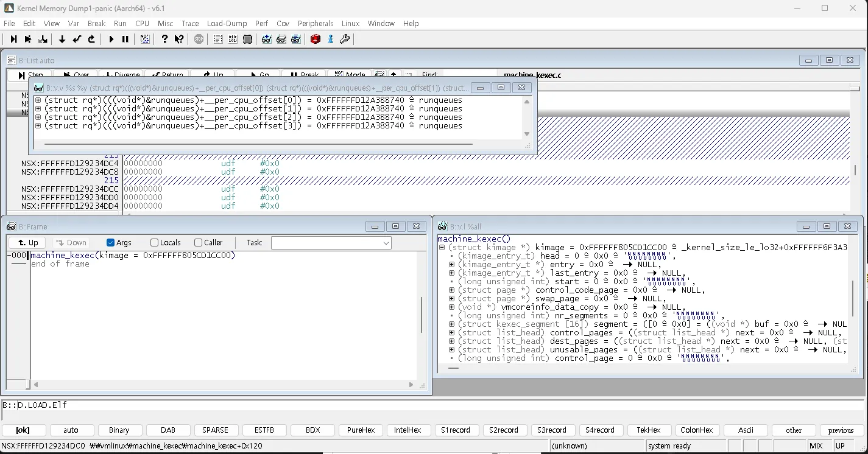Image resolution: width=868 pixels, height=454 pixels.
Task: Collapse the kimage struct tree node
Action: [442, 248]
